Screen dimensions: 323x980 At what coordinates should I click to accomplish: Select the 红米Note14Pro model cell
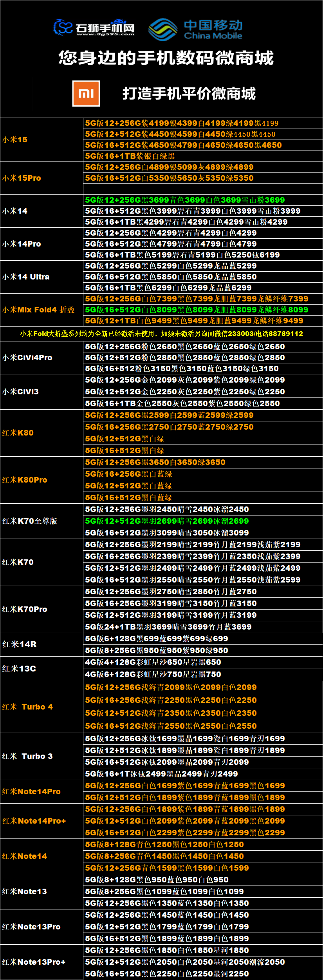[x=42, y=791]
